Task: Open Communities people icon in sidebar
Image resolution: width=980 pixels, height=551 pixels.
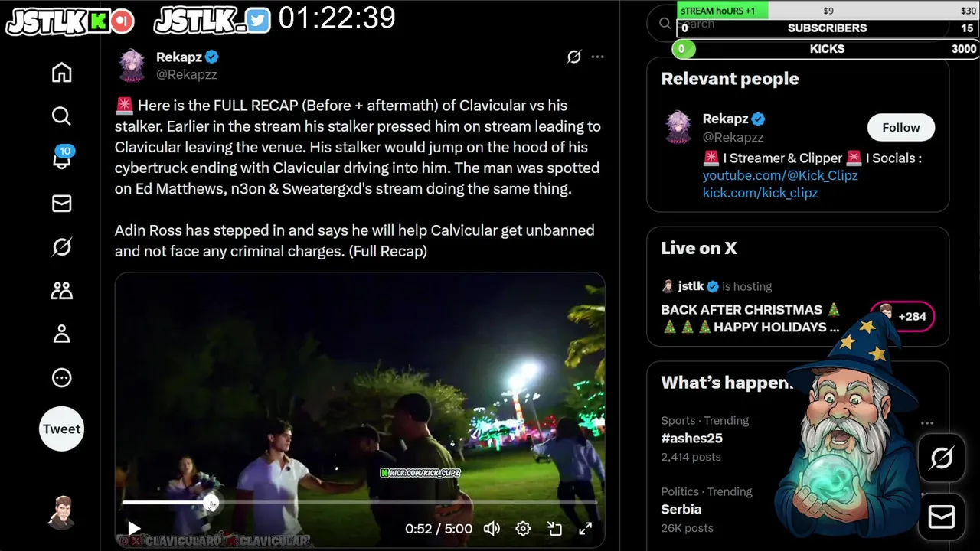Action: [61, 290]
